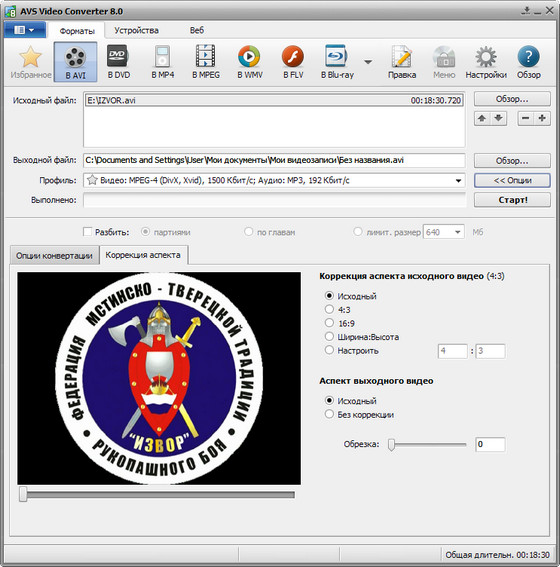Switch to the Устройства tab
Image resolution: width=560 pixels, height=567 pixels.
(x=136, y=30)
